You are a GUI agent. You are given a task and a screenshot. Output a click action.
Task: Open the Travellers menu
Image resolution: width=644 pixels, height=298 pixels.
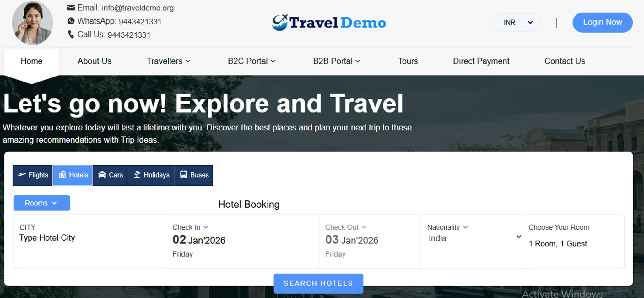pos(168,61)
